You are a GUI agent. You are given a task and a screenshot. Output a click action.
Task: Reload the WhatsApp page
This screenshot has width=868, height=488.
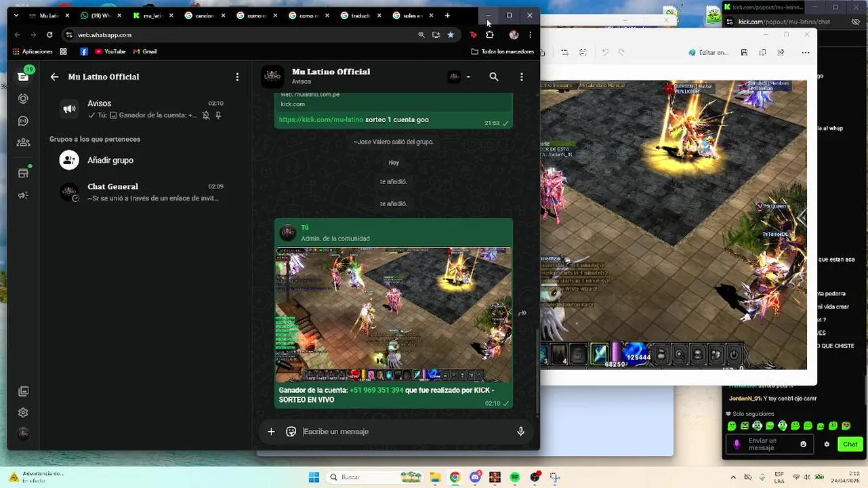coord(49,35)
